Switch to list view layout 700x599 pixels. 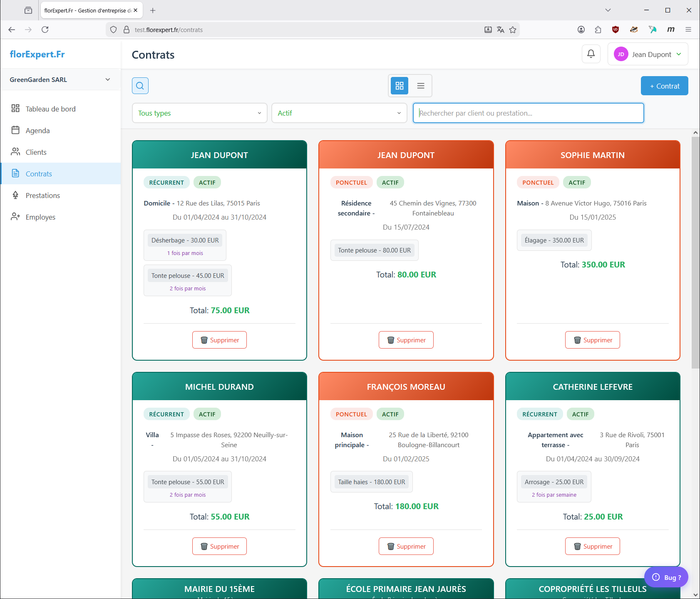click(x=421, y=86)
